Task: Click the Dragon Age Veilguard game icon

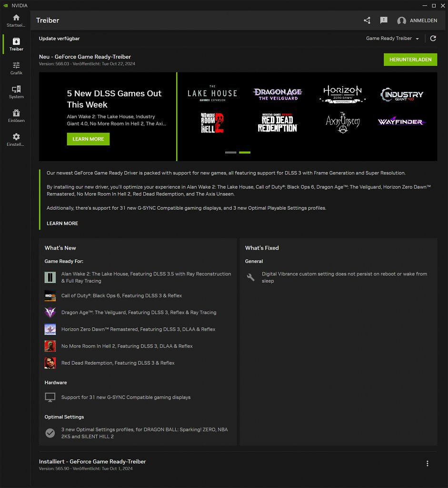Action: (50, 313)
